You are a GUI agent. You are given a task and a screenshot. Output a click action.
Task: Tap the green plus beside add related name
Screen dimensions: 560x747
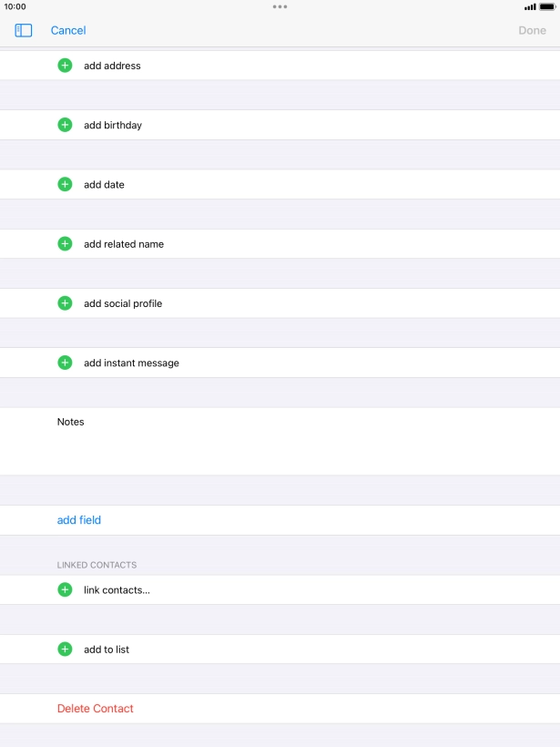click(65, 243)
